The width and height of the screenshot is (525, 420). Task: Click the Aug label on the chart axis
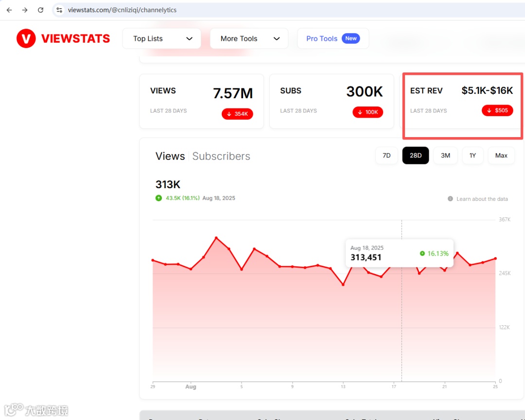[191, 386]
